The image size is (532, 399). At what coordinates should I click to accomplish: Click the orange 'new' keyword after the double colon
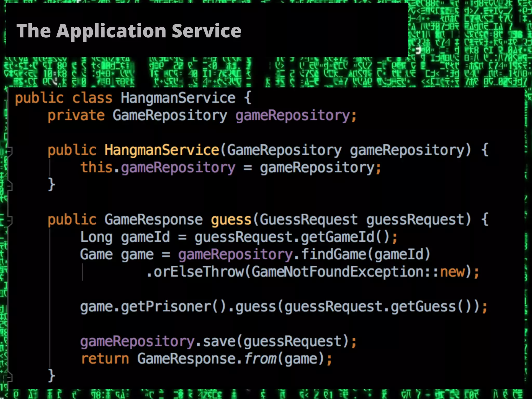click(x=452, y=272)
